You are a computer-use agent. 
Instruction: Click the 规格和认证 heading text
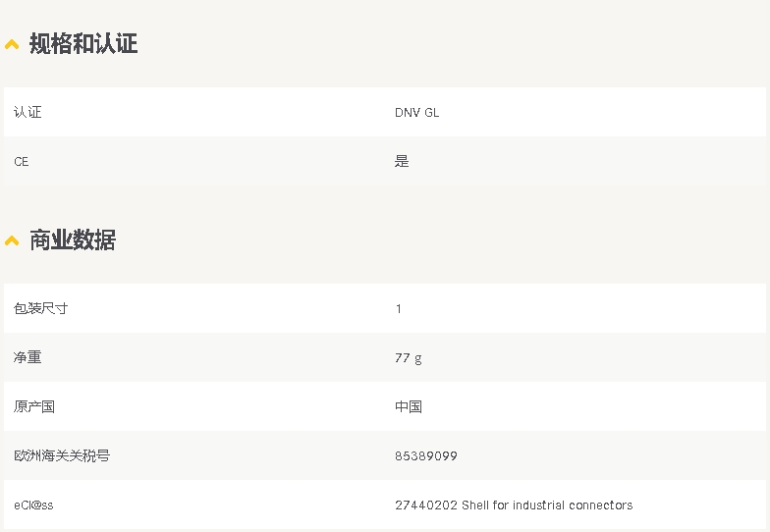(x=83, y=43)
